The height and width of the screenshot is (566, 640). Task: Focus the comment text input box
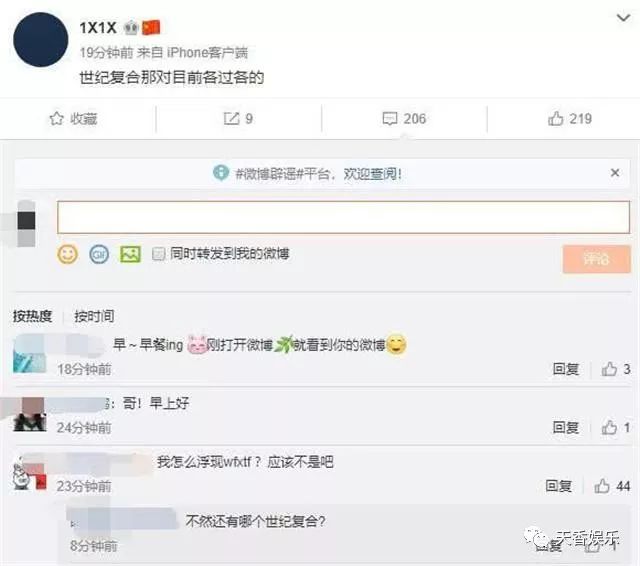343,217
